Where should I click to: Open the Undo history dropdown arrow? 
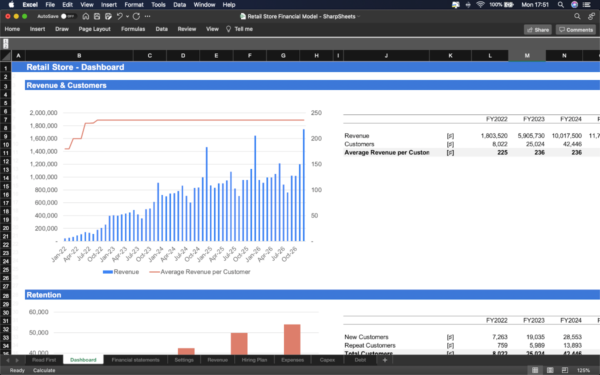pyautogui.click(x=127, y=16)
